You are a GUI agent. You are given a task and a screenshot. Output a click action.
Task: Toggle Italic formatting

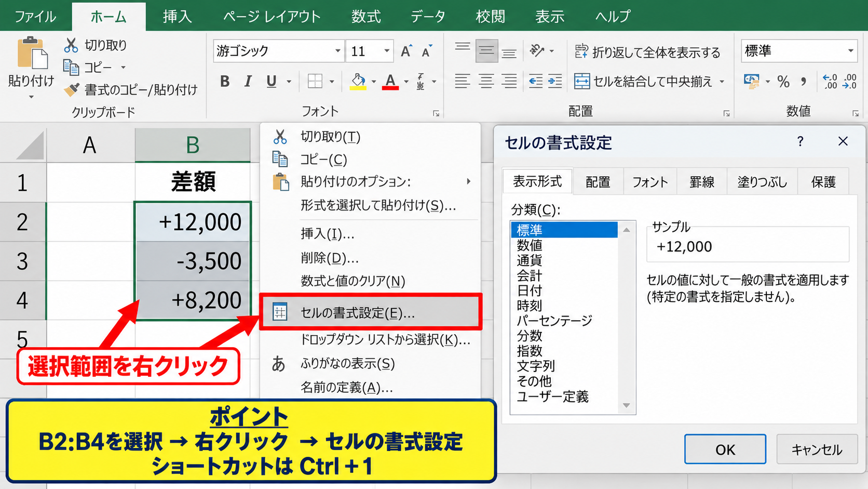click(248, 81)
